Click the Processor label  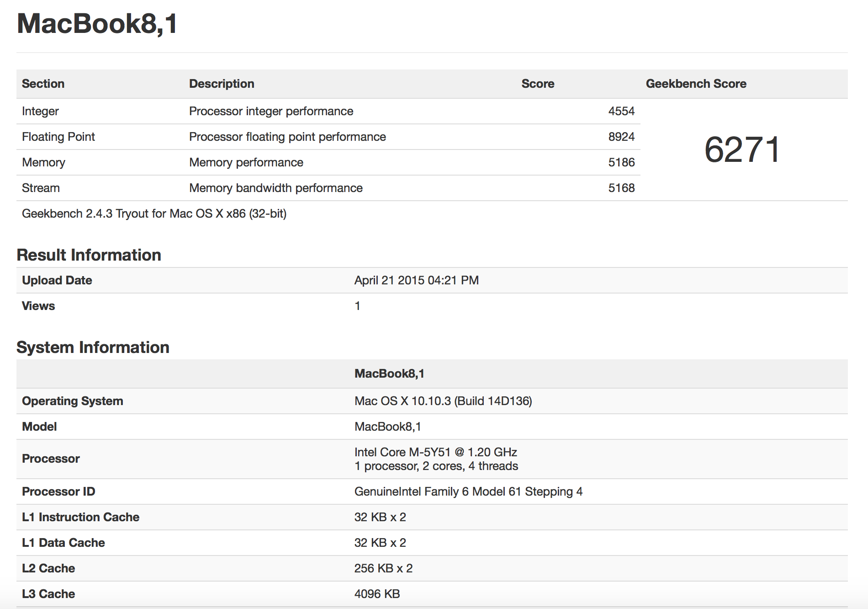tap(51, 459)
